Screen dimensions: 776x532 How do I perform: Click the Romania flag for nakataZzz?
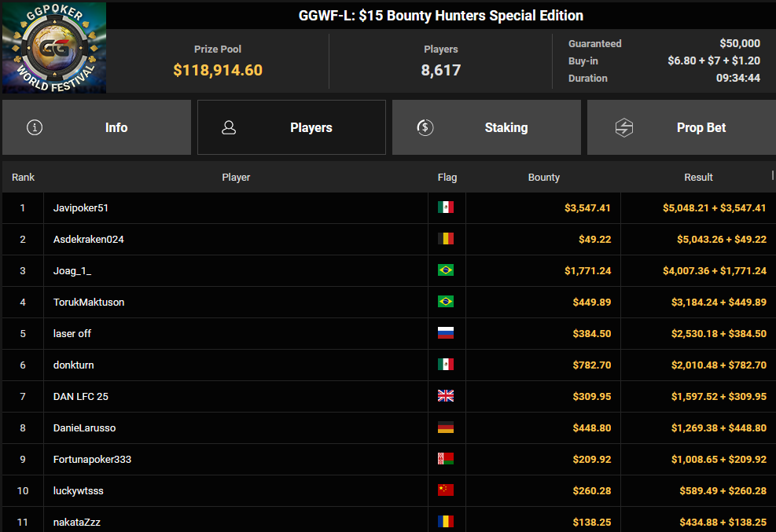[446, 522]
